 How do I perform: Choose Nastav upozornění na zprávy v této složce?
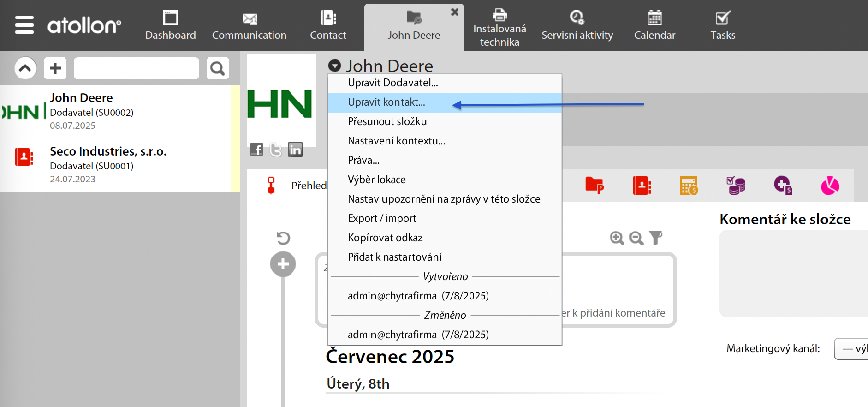pyautogui.click(x=445, y=199)
